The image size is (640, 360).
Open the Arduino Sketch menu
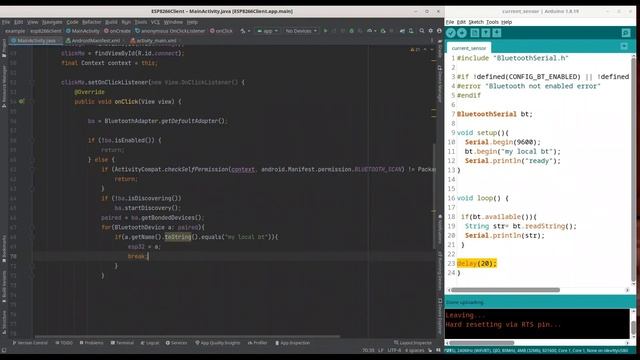[x=476, y=22]
